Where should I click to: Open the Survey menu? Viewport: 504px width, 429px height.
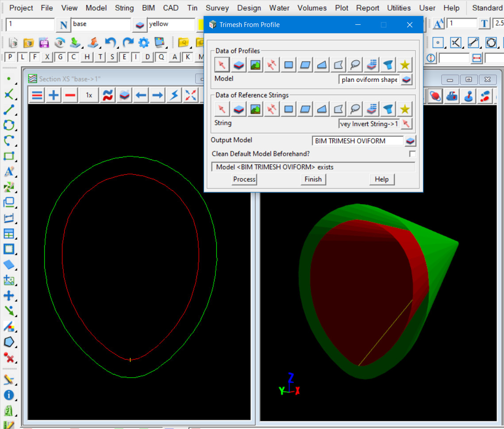(x=217, y=8)
